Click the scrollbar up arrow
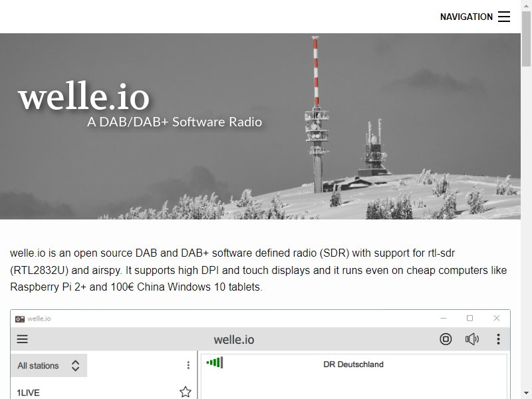 point(526,5)
